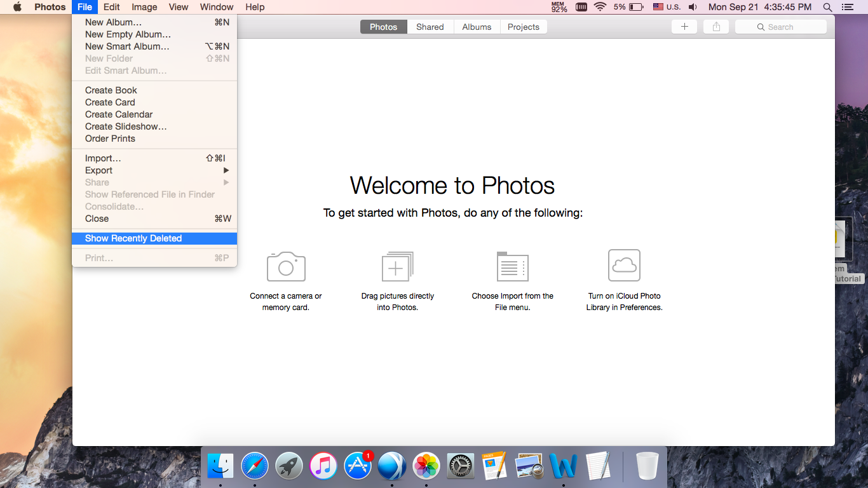
Task: Open App Store with update badge
Action: click(358, 466)
